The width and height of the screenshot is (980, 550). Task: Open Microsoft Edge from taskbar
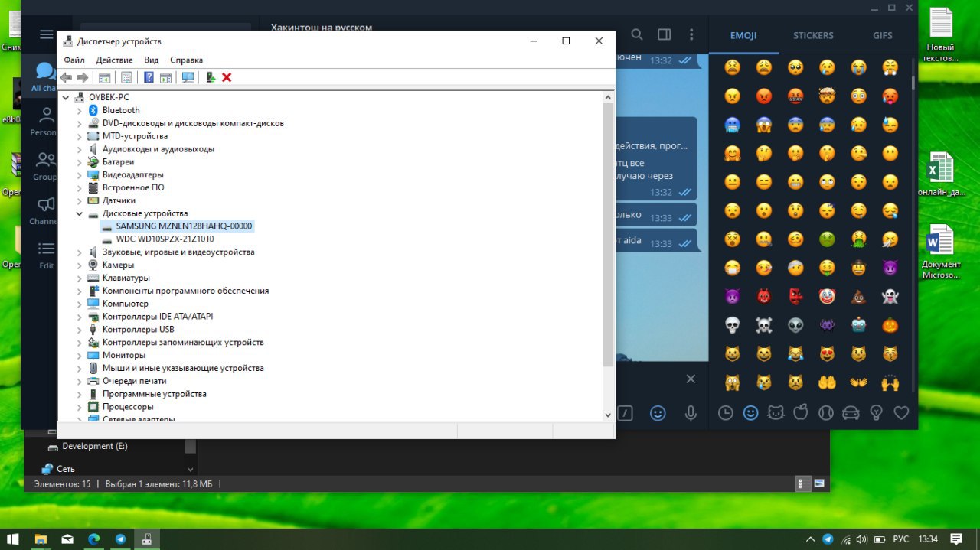coord(93,539)
